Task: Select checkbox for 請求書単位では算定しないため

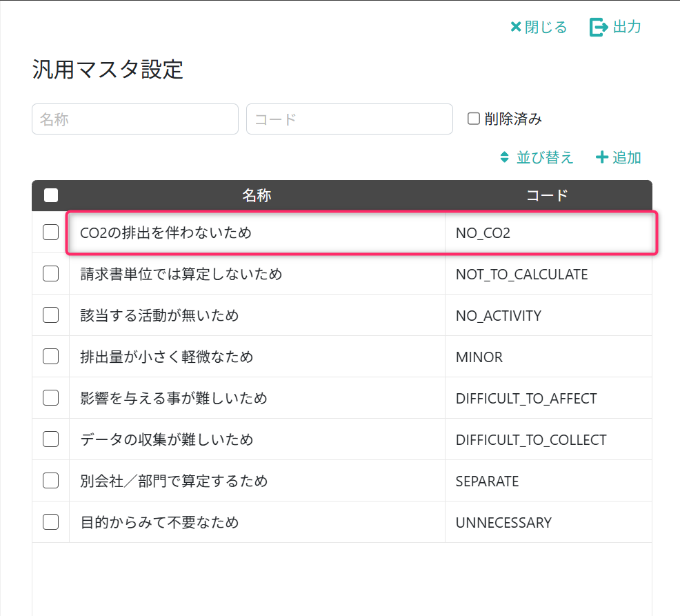Action: click(x=51, y=274)
